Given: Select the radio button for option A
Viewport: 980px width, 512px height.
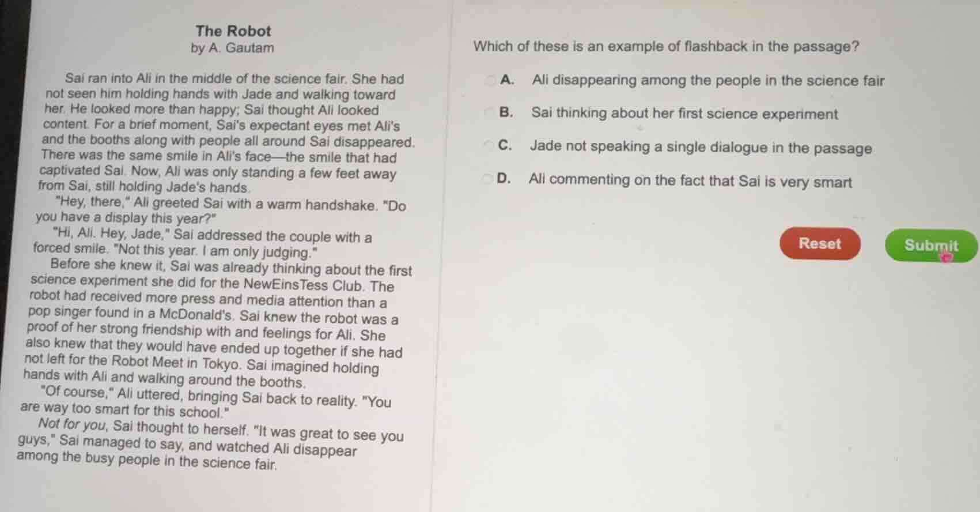Looking at the screenshot, I should pos(490,80).
